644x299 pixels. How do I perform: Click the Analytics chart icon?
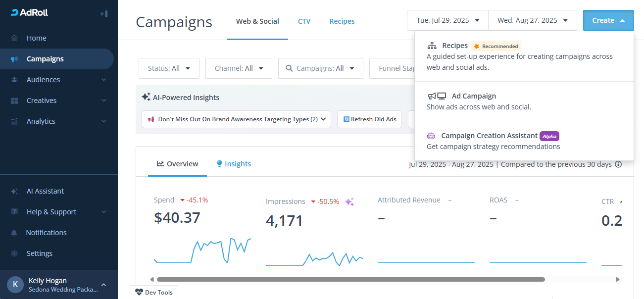14,121
